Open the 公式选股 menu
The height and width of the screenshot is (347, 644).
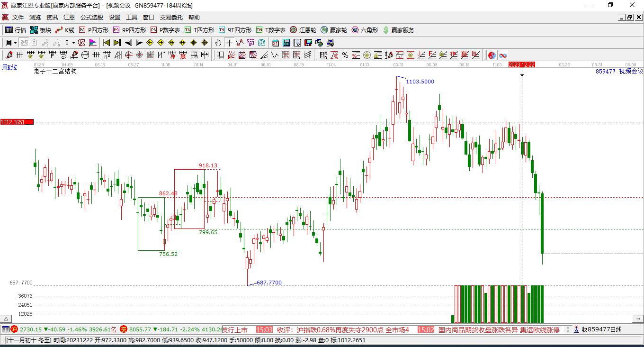click(x=92, y=18)
